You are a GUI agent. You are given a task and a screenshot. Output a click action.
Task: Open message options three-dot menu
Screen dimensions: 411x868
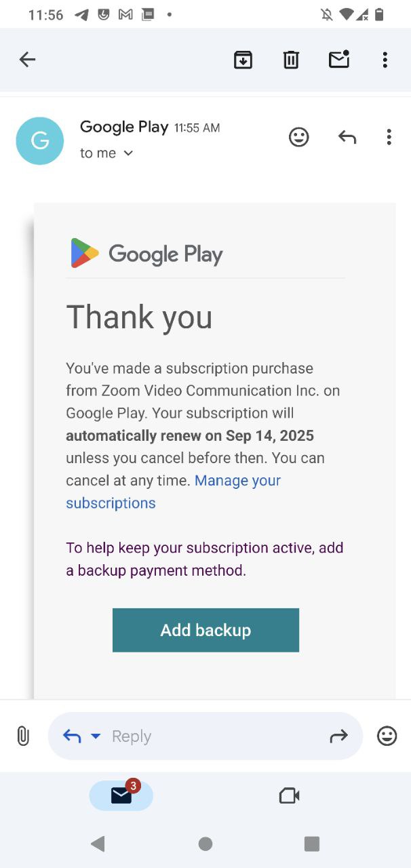coord(389,137)
